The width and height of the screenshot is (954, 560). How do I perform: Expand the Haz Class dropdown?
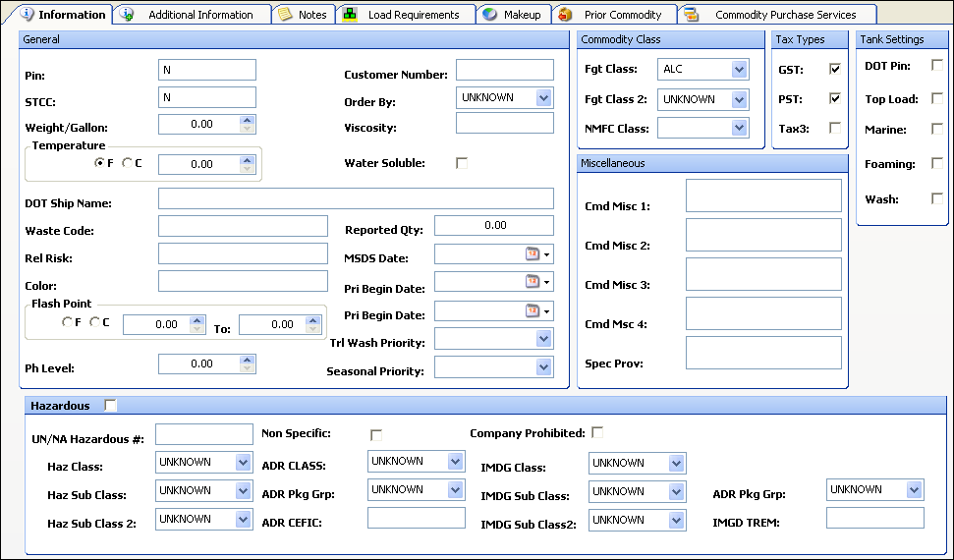click(243, 463)
